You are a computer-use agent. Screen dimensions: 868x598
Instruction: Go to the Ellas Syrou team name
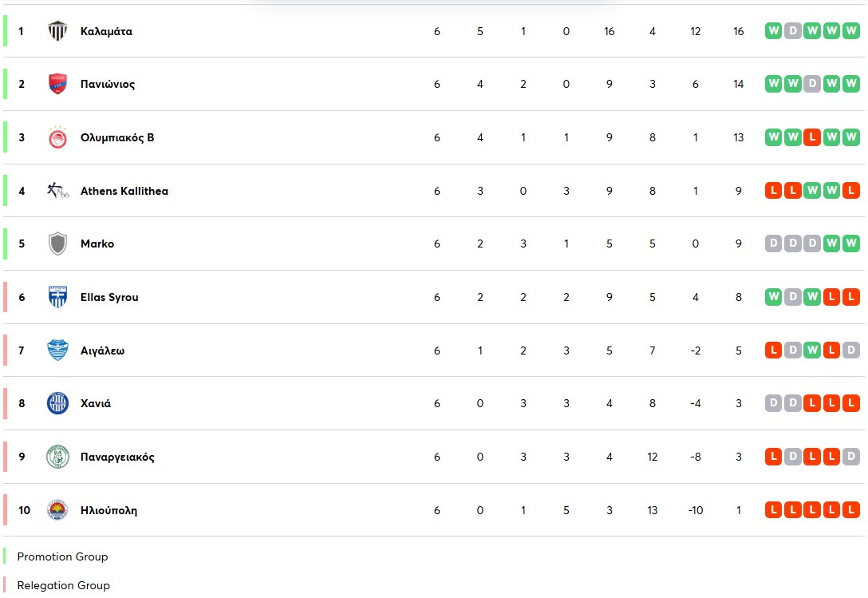pyautogui.click(x=109, y=297)
